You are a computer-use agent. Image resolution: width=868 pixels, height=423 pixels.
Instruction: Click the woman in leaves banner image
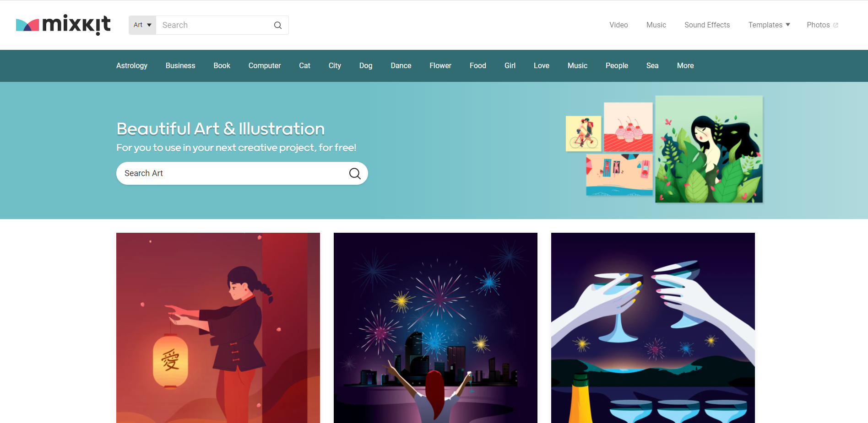(x=709, y=149)
